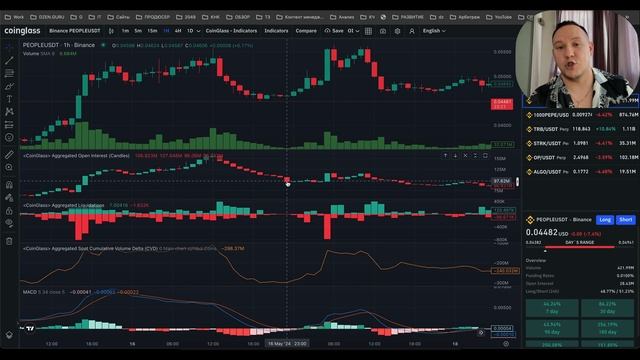
Task: Open the Fibonacci retracement tools
Action: coord(9,73)
